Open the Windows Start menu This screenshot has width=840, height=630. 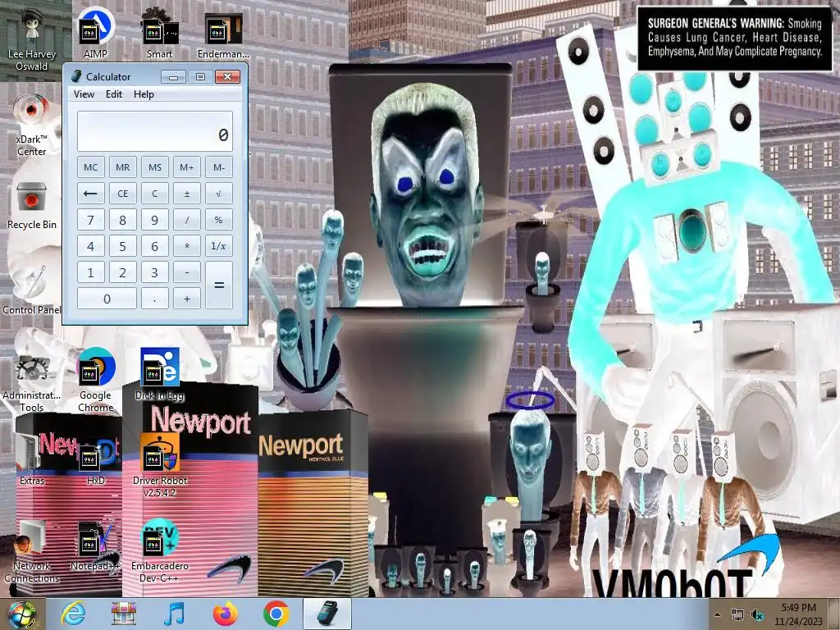tap(21, 614)
